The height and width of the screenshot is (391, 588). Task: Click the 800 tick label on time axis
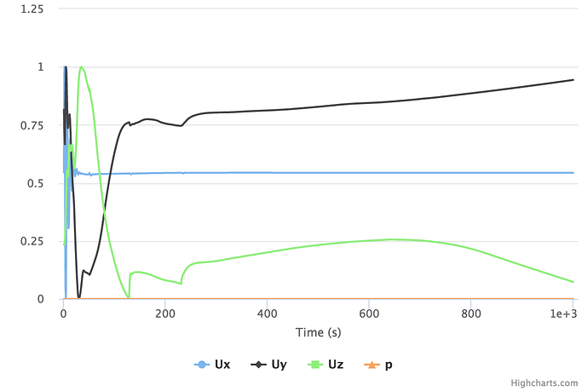471,313
